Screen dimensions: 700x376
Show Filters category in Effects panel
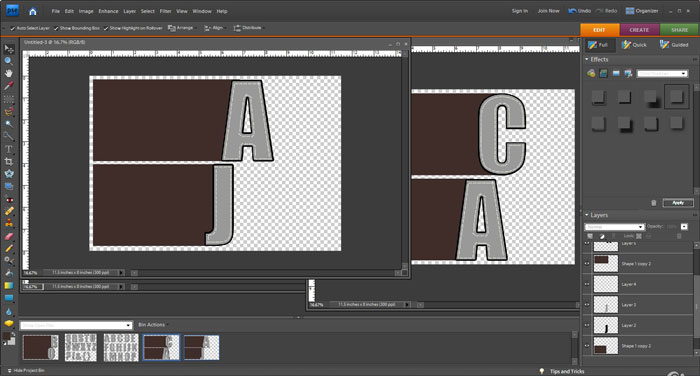coord(591,73)
